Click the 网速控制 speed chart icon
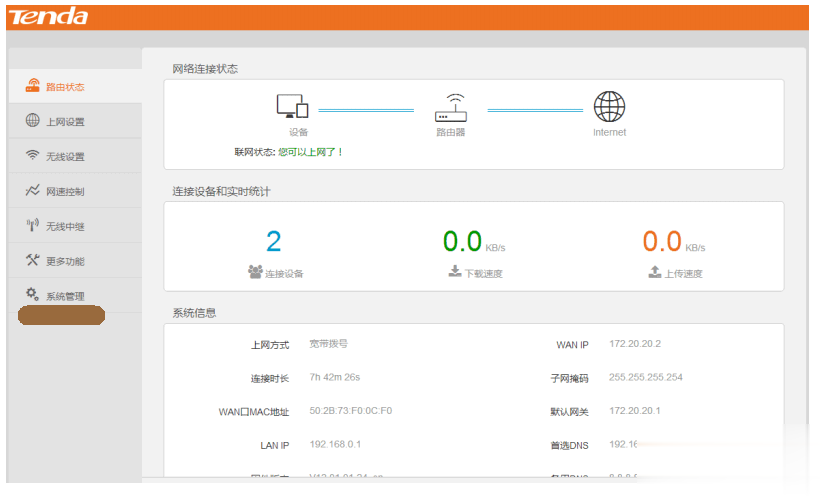 [x=33, y=190]
